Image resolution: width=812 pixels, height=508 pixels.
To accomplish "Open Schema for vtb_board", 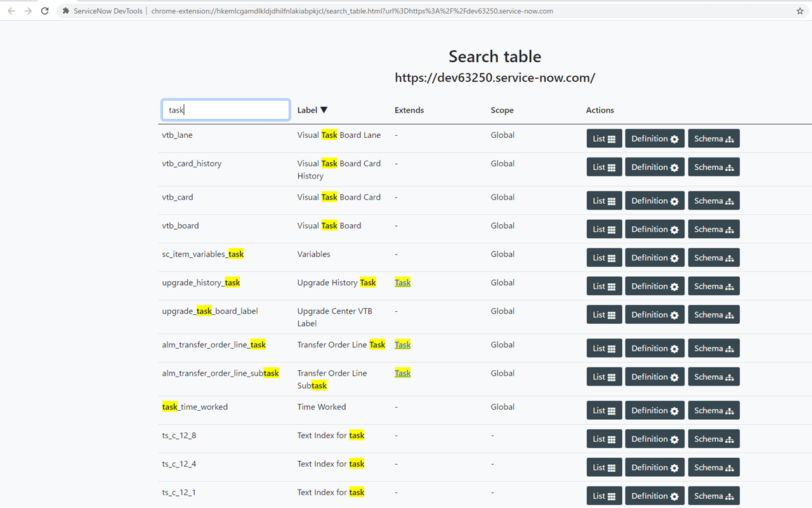I will click(x=714, y=229).
